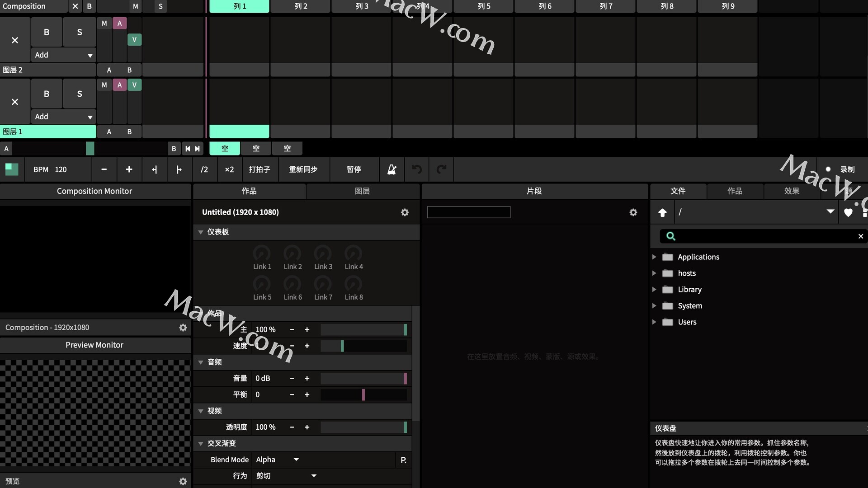Image resolution: width=868 pixels, height=488 pixels.
Task: Click the 重新同步 button
Action: 303,169
